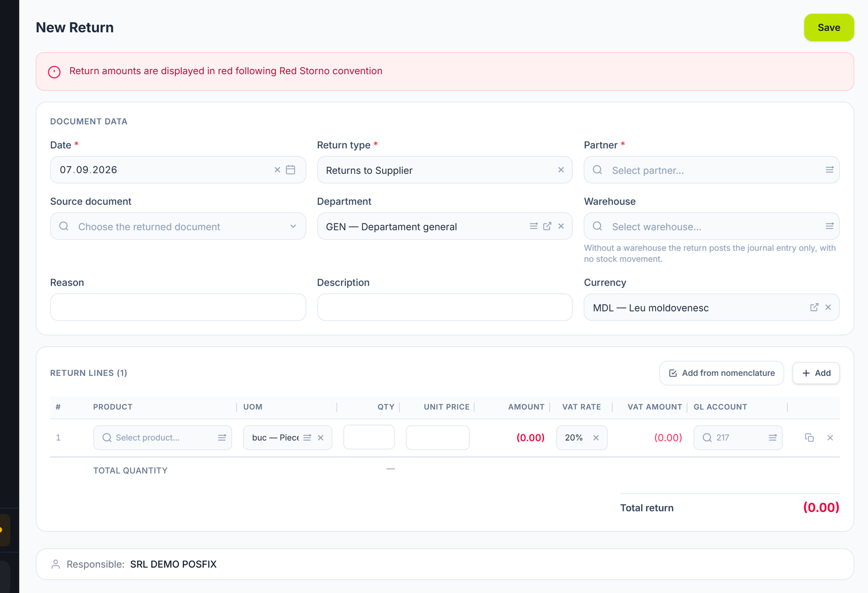Click the Qty field in line 1
This screenshot has height=593, width=868.
click(369, 437)
